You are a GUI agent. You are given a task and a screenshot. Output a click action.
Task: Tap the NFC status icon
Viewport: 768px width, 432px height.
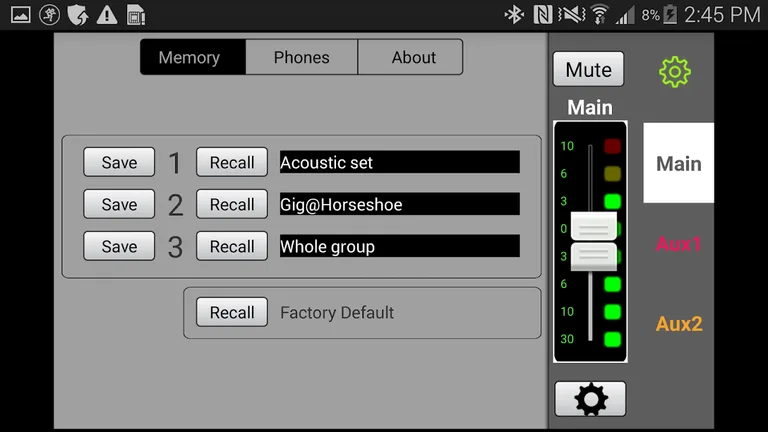tap(542, 15)
